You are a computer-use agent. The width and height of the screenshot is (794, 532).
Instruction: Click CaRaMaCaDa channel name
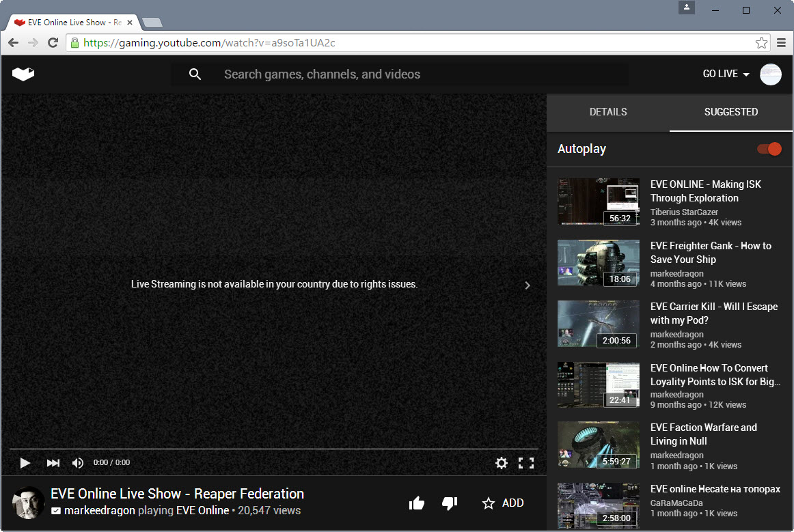coord(676,503)
